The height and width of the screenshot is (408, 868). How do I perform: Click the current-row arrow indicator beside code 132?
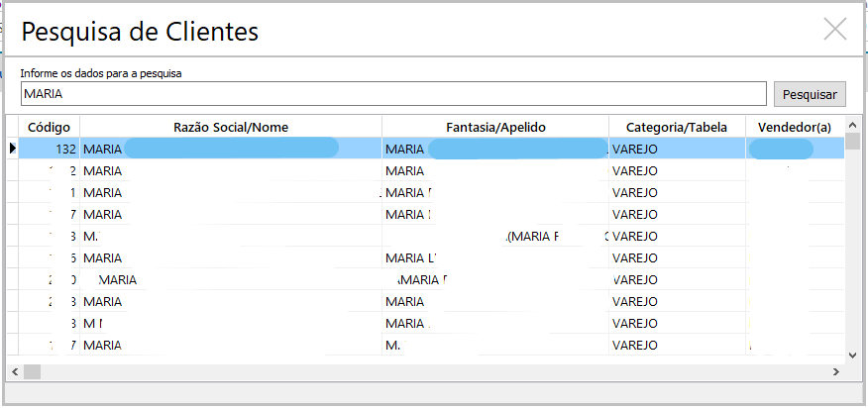(13, 149)
